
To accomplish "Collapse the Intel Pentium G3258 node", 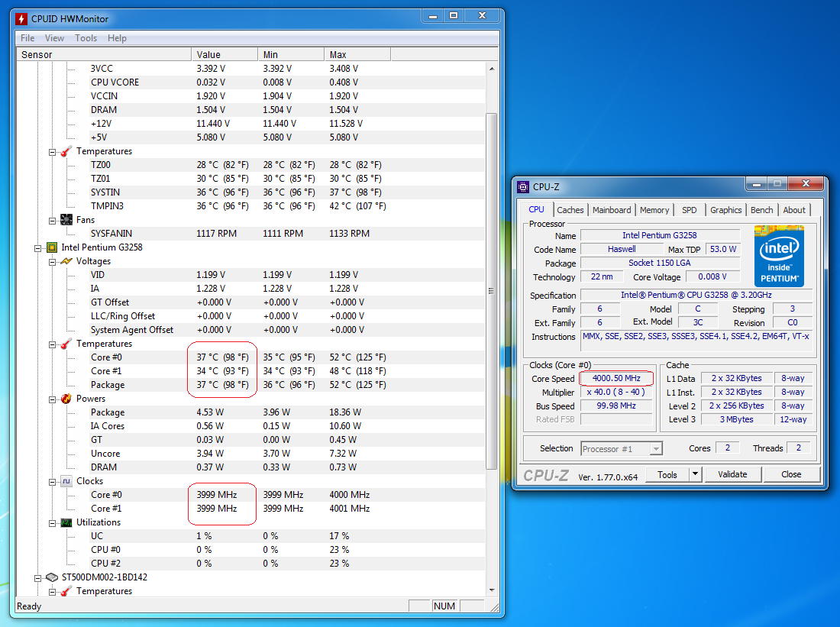I will click(37, 248).
